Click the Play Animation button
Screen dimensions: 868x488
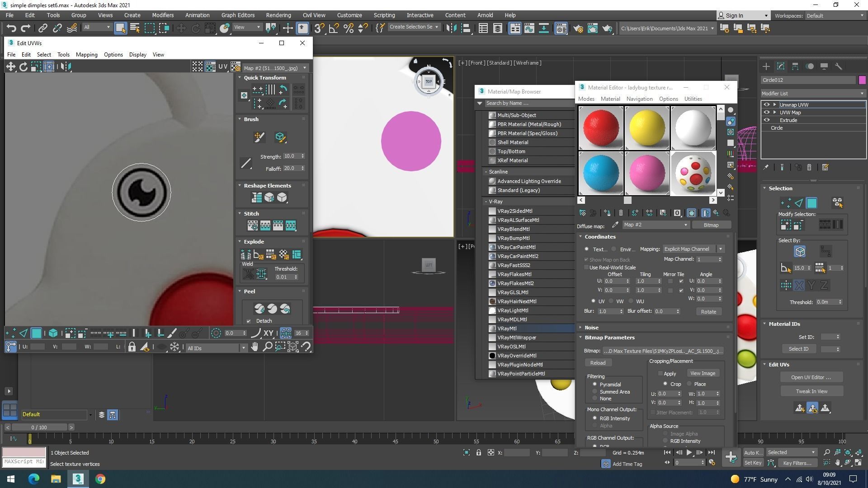click(689, 452)
